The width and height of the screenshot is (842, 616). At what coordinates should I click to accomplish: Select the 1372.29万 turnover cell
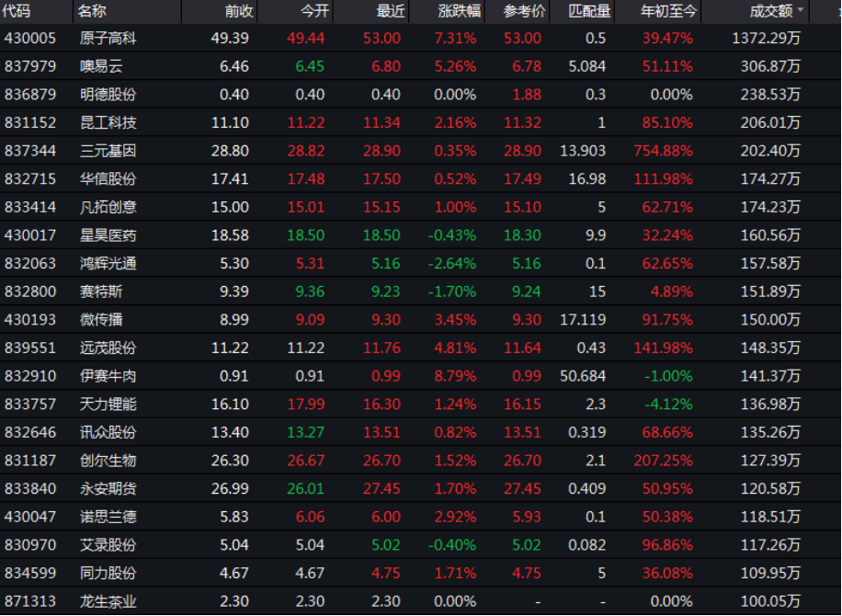coord(766,38)
